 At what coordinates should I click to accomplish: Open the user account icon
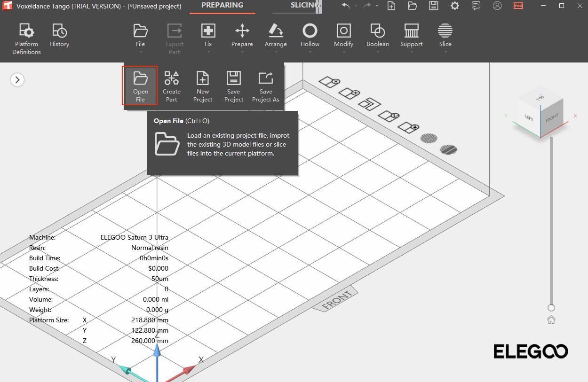tap(497, 6)
